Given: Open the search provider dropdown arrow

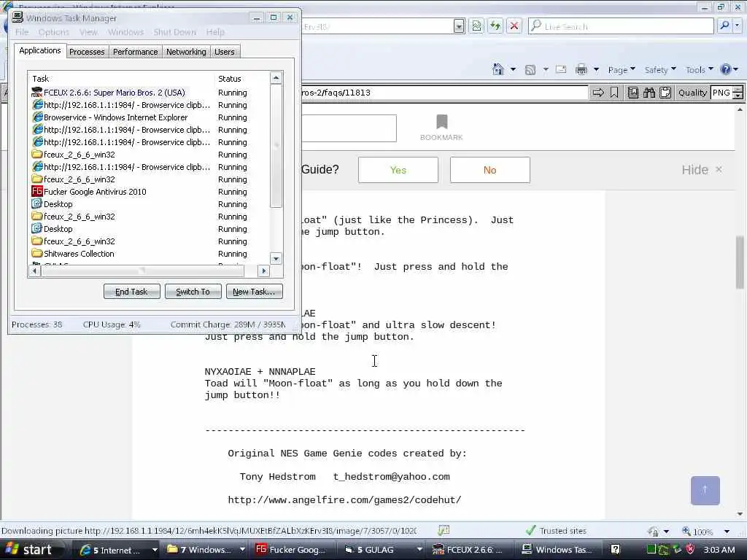Looking at the screenshot, I should pos(738,26).
